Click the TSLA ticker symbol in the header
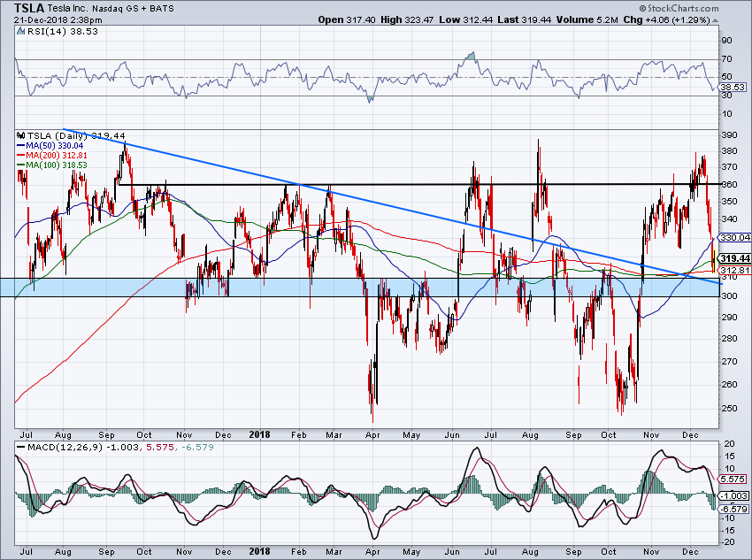Screen dimensions: 752x560 [x=29, y=8]
